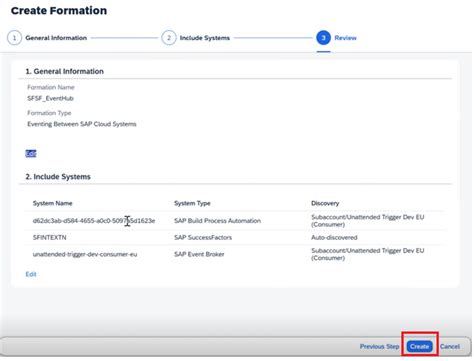Viewport: 474px width, 361px height.
Task: Click the 2. Include Systems heading
Action: [58, 177]
